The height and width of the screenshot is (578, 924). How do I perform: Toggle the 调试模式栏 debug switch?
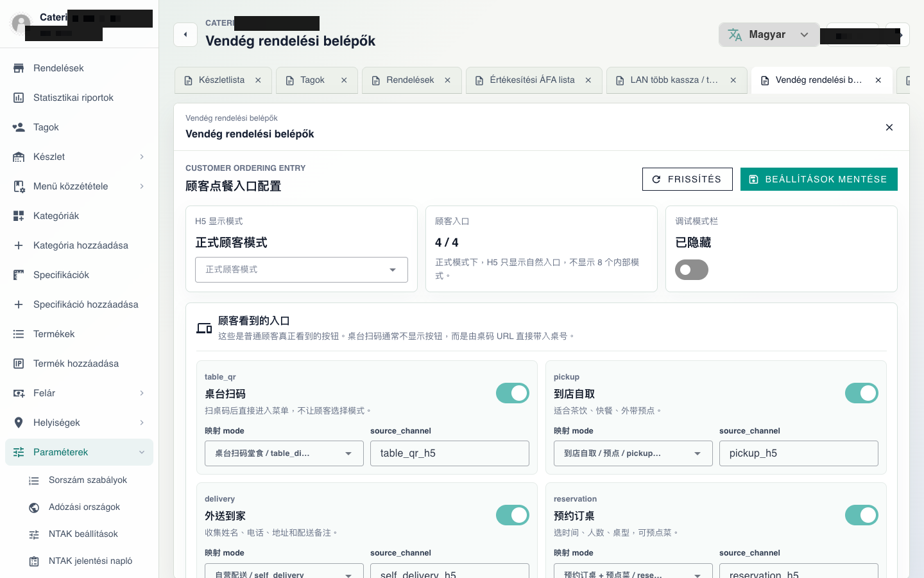pyautogui.click(x=692, y=270)
